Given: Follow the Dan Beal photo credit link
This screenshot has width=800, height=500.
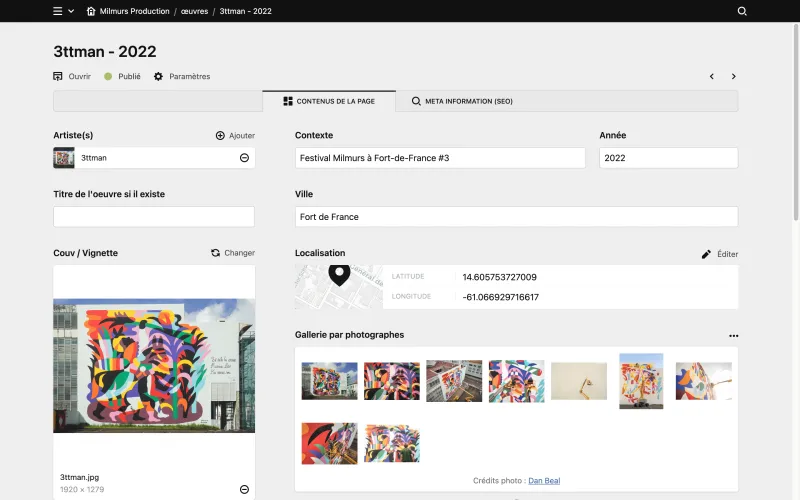Looking at the screenshot, I should coord(544,481).
